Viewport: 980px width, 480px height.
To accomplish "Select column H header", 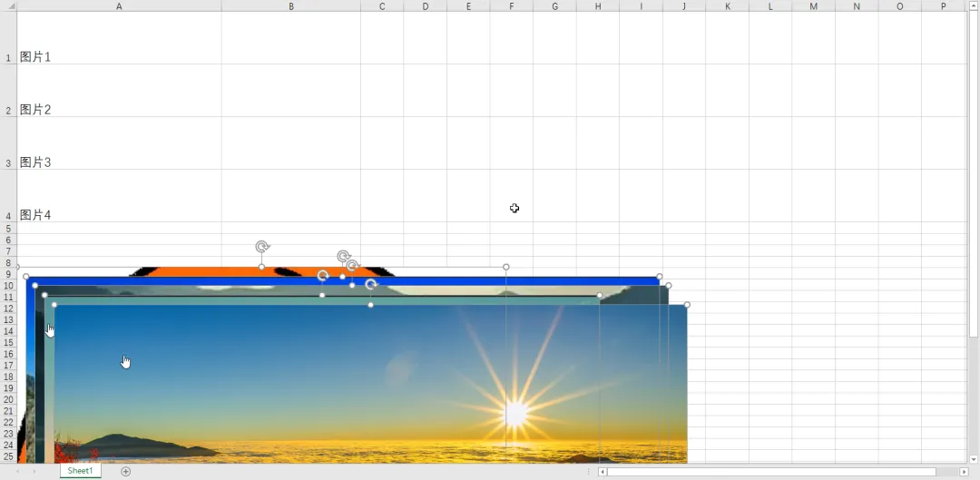I will [597, 5].
